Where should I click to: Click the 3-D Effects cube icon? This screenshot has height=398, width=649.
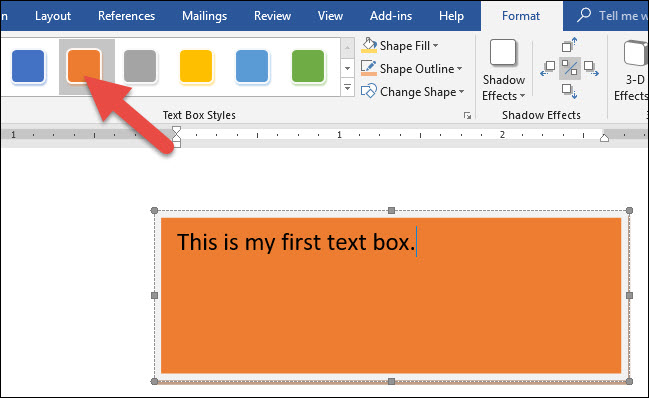pyautogui.click(x=635, y=53)
